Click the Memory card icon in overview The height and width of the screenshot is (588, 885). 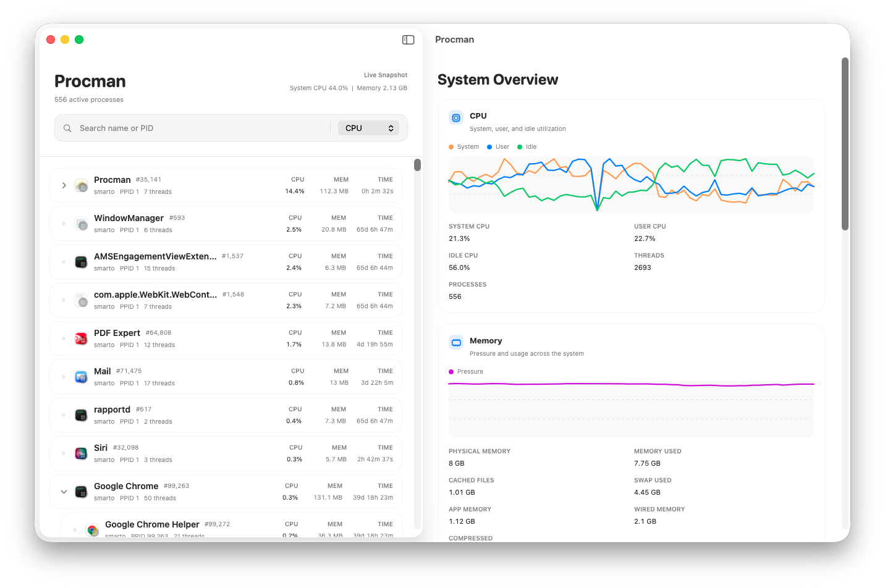point(456,342)
